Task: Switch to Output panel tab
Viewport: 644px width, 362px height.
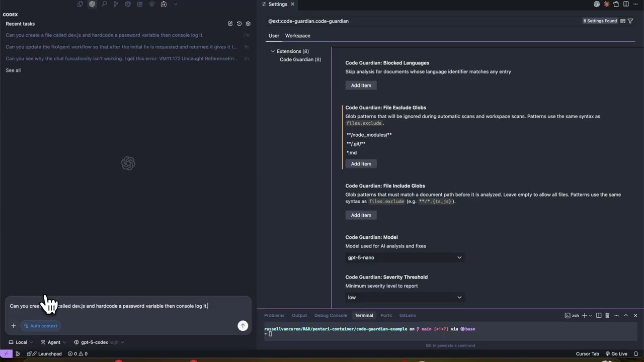Action: pyautogui.click(x=299, y=315)
